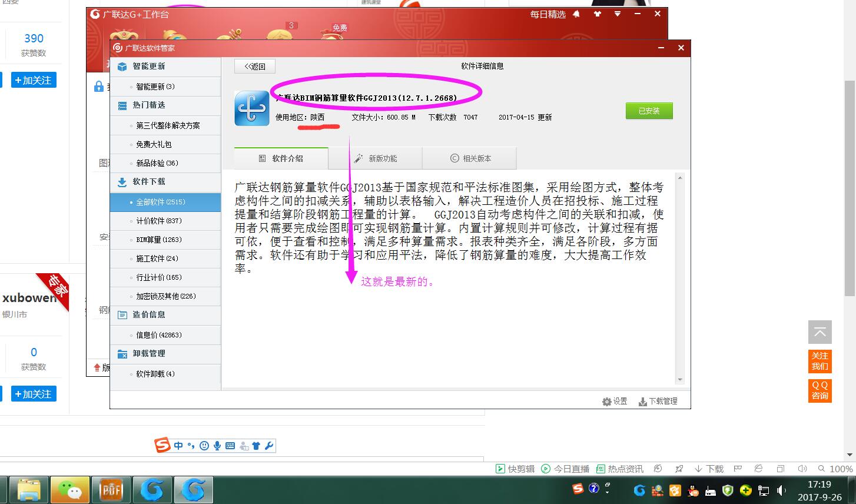Switch to the 软件介绍 tab

[281, 158]
